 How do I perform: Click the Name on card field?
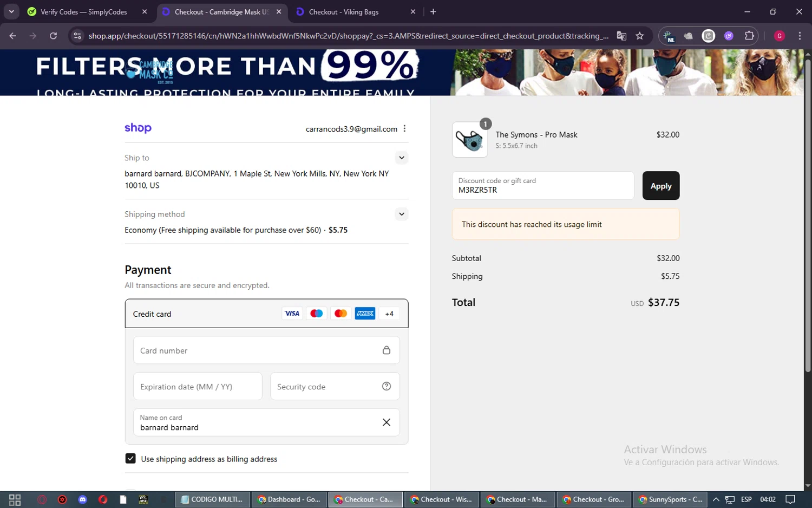(266, 422)
